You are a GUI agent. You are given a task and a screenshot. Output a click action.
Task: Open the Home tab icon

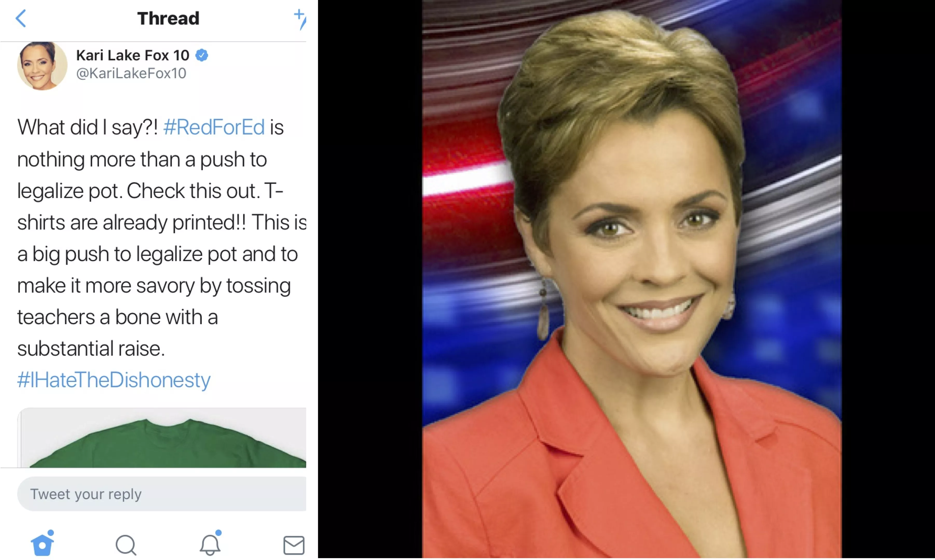(42, 543)
